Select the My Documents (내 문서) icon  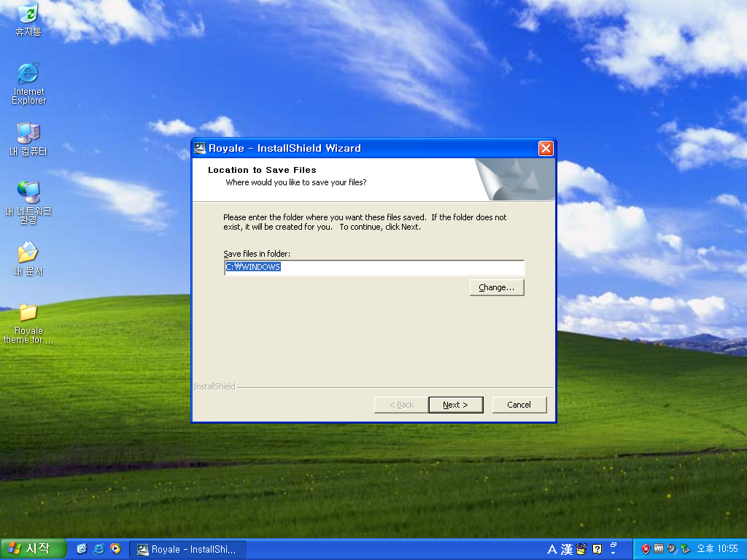[28, 259]
